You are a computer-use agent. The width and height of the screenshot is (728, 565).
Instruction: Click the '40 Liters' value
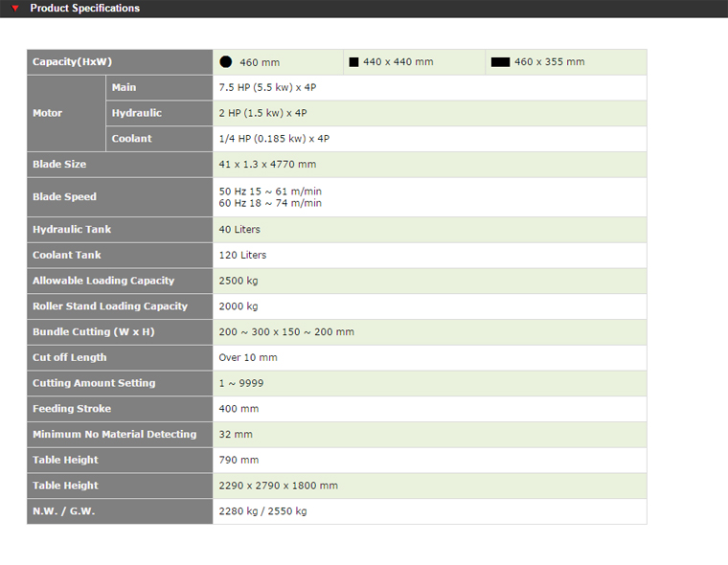(x=239, y=229)
